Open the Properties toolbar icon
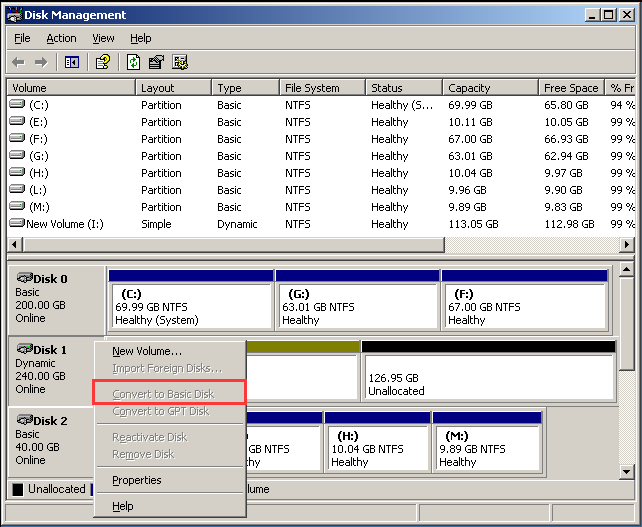Screen dimensions: 642x527 click(x=156, y=63)
